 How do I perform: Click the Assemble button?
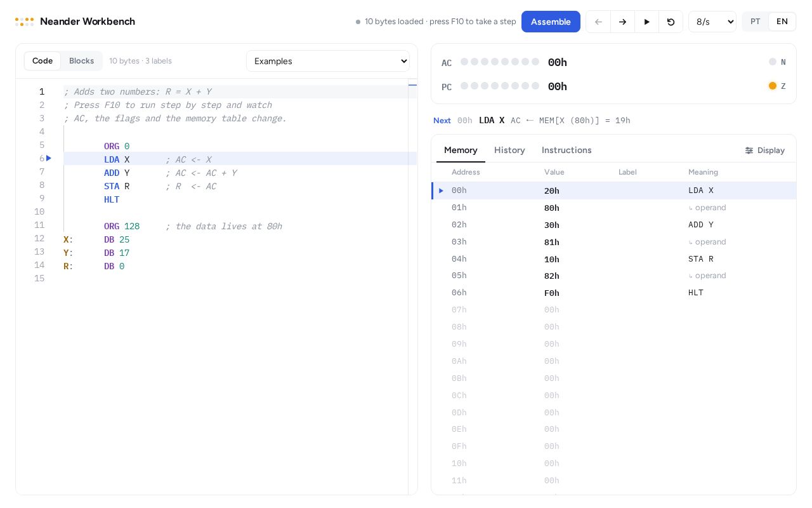point(551,22)
